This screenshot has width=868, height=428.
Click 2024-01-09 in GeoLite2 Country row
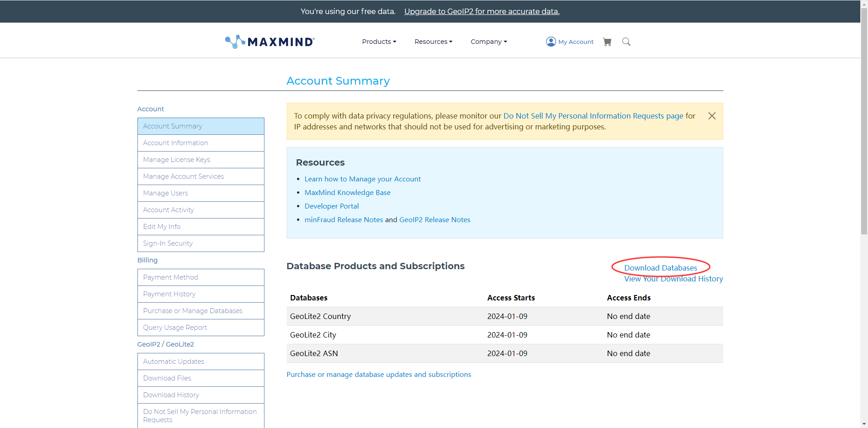click(507, 316)
